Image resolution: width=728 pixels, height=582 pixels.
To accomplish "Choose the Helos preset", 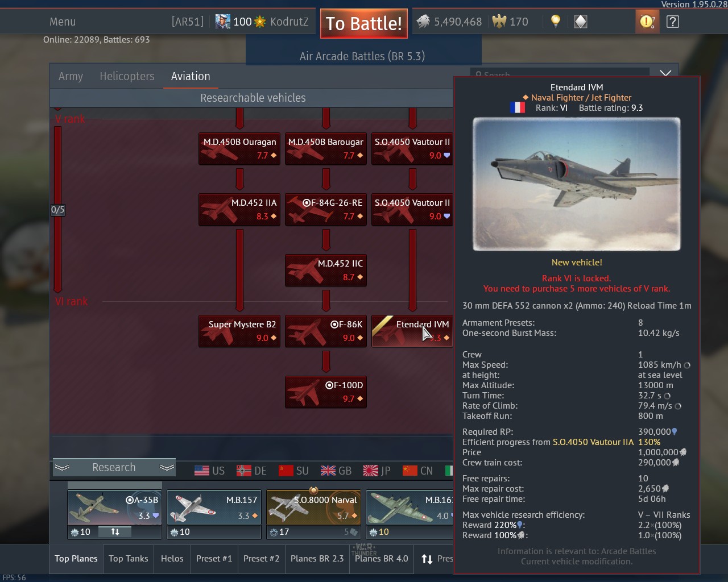I will click(x=172, y=559).
